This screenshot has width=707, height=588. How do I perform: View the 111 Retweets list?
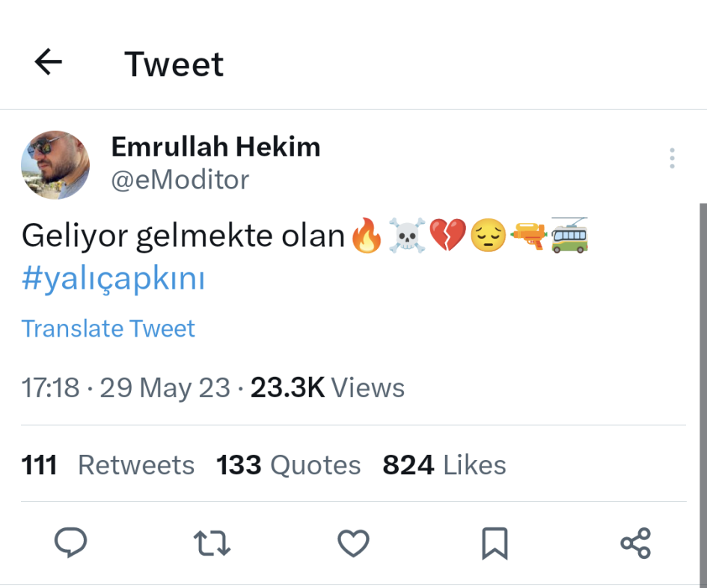pos(108,465)
